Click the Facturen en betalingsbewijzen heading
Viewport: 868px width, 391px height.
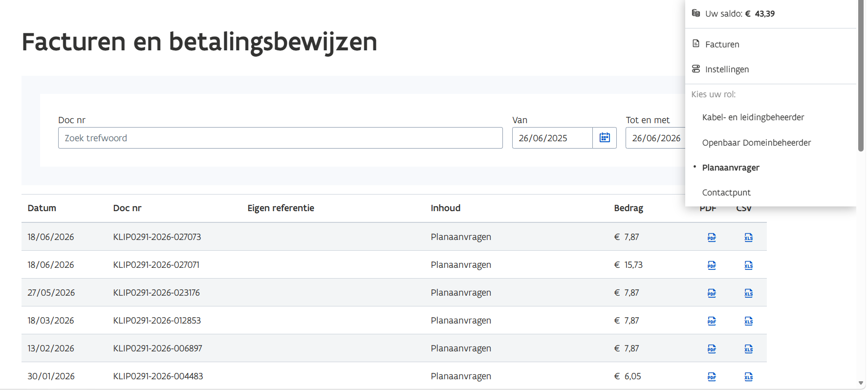tap(199, 42)
